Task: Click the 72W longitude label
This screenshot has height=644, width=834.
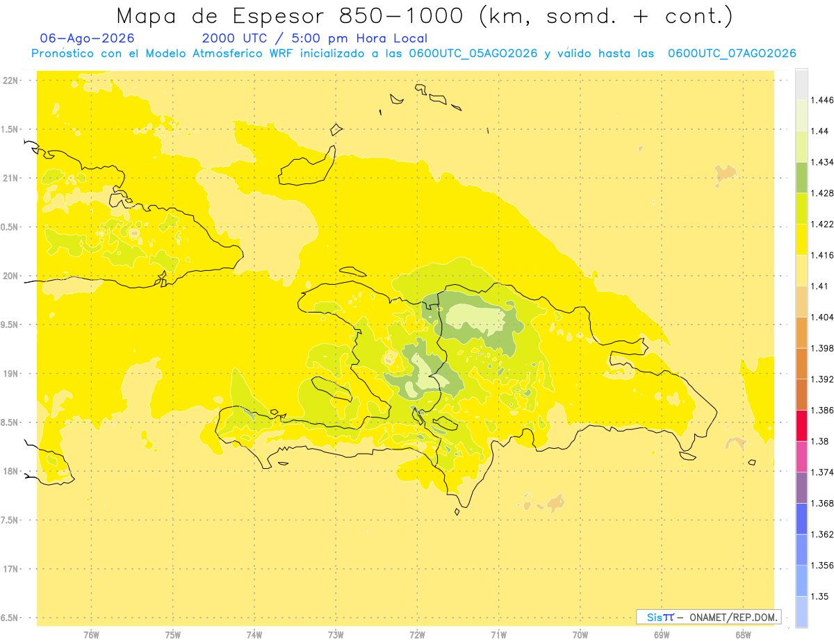Action: pyautogui.click(x=417, y=635)
